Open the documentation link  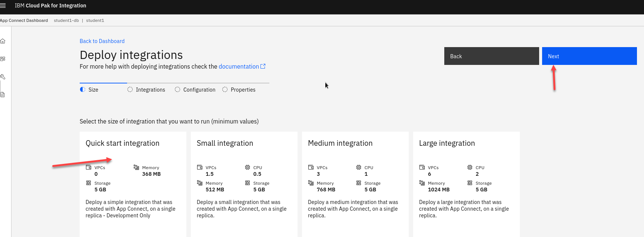tap(239, 66)
